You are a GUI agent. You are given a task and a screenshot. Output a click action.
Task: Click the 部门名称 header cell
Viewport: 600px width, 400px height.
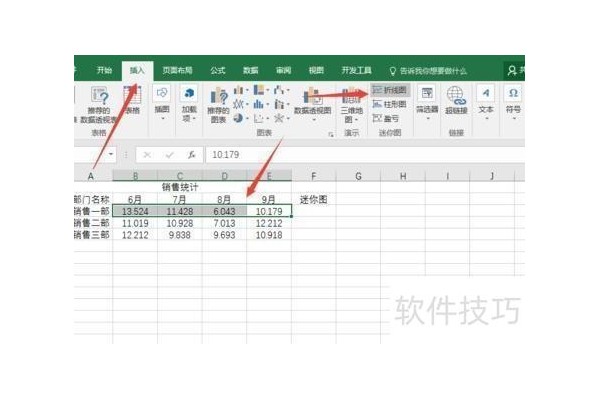tap(93, 199)
